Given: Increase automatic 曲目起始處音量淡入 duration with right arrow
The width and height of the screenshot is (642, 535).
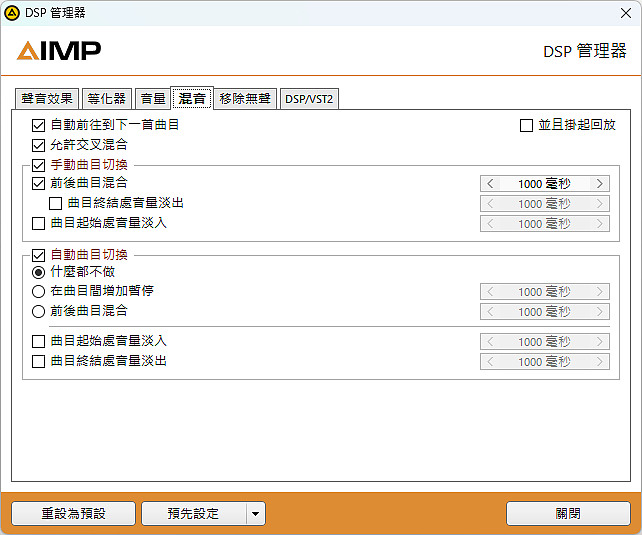Looking at the screenshot, I should coord(600,341).
